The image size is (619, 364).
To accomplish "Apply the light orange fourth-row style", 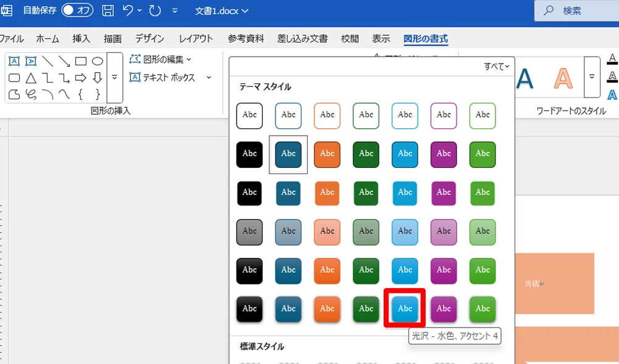I will coord(327,232).
